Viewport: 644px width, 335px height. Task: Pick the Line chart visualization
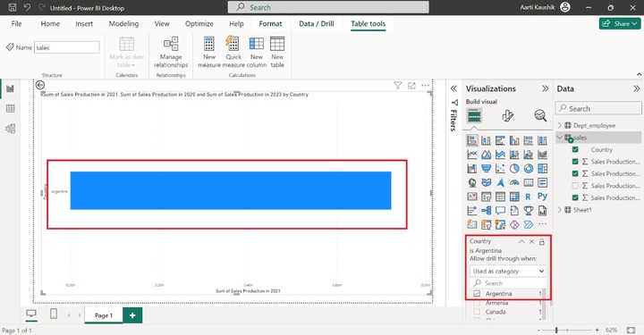click(x=472, y=155)
